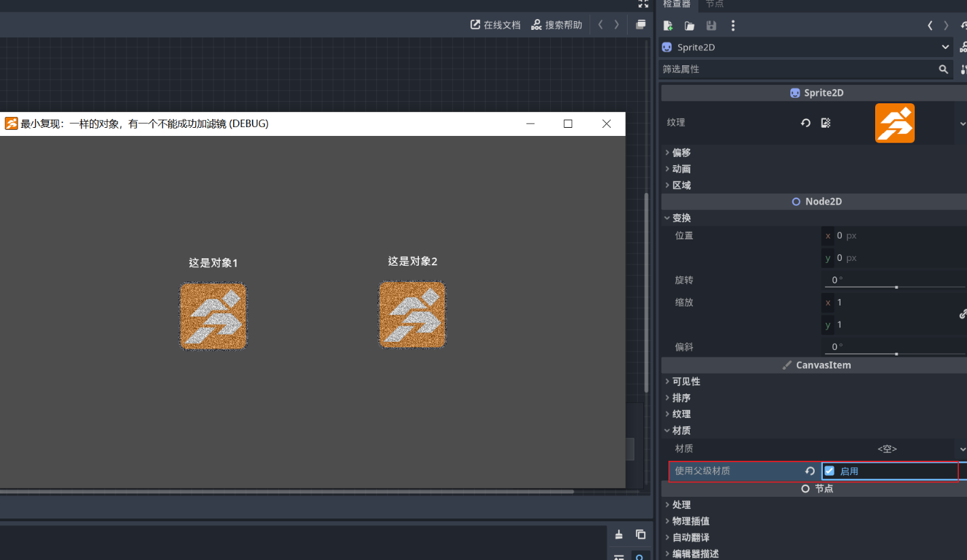Click the Node2D class header
Viewport: 967px width, 560px height.
(814, 202)
